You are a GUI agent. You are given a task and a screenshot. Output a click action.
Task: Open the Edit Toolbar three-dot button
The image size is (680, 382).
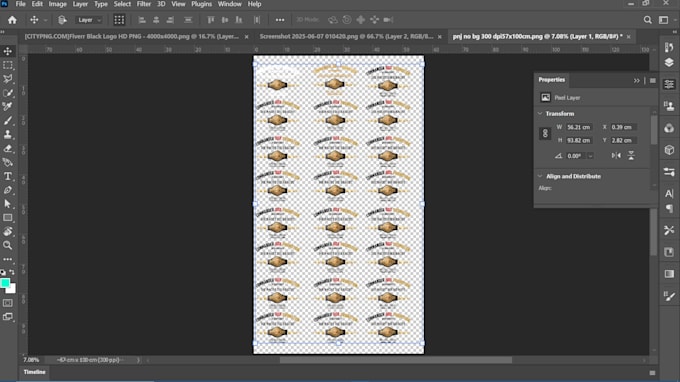(x=8, y=259)
